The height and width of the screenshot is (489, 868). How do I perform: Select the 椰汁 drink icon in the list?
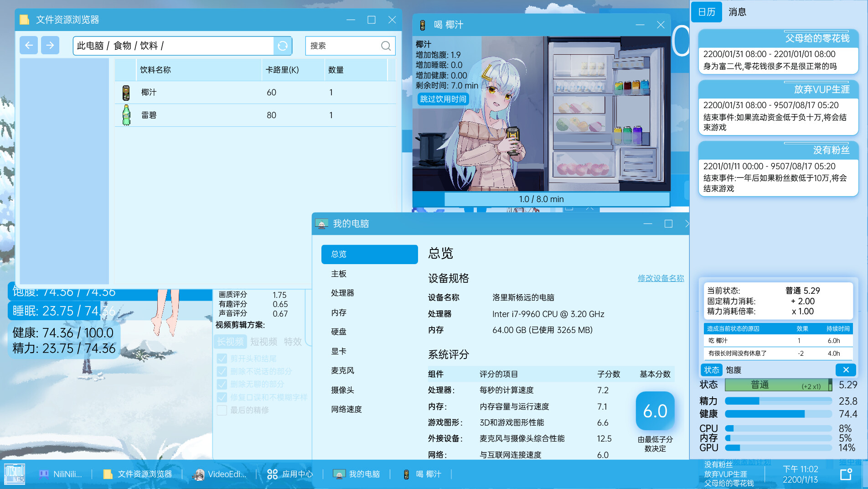tap(125, 92)
